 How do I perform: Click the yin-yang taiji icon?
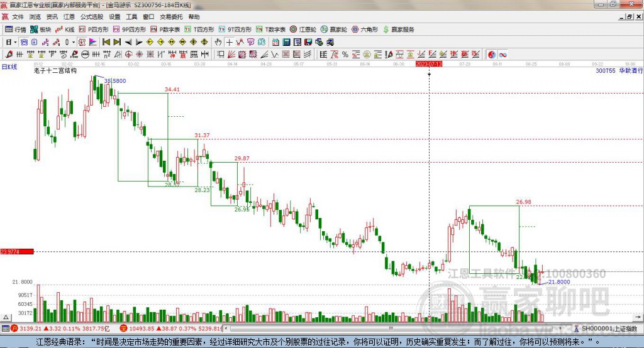492,55
